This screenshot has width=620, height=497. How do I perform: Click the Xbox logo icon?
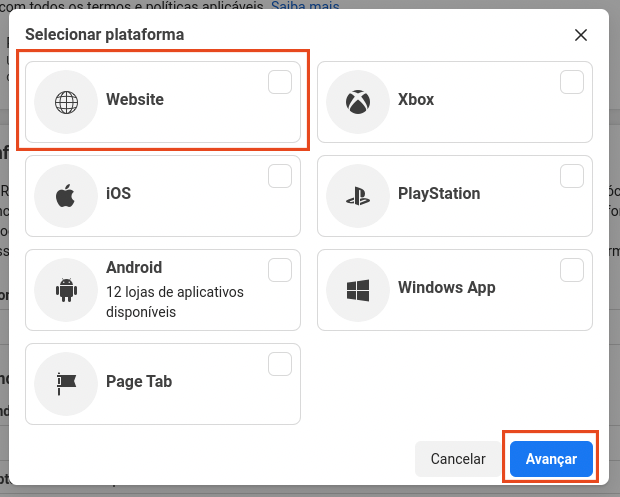coord(358,102)
